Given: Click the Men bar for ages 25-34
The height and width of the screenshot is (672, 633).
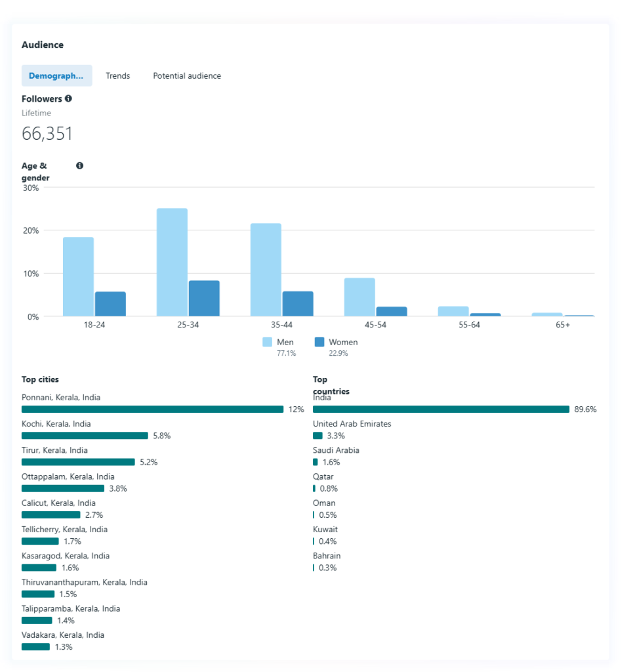Looking at the screenshot, I should pos(172,262).
